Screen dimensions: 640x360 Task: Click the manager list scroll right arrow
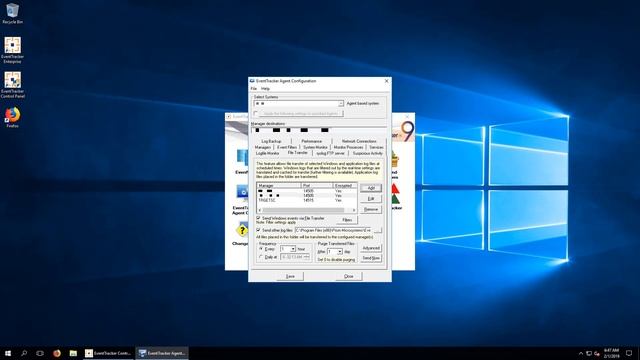354,210
